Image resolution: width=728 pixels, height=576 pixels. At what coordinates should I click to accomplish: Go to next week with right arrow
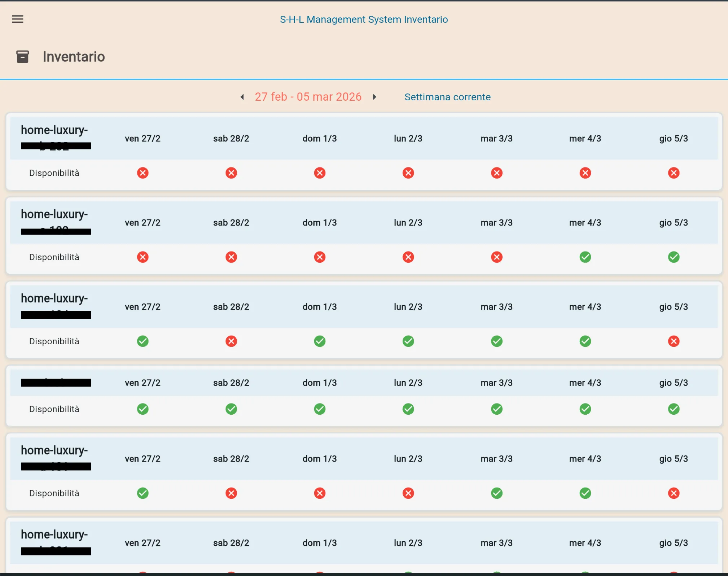(374, 97)
